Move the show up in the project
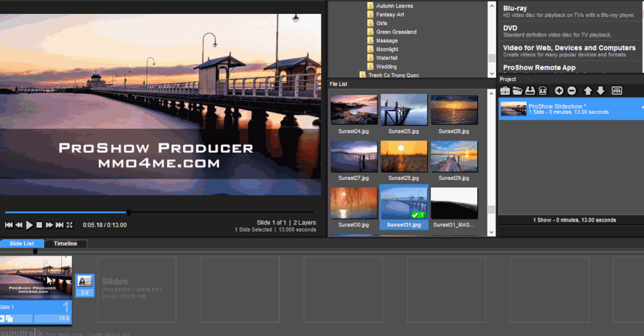This screenshot has height=336, width=644. [x=588, y=91]
